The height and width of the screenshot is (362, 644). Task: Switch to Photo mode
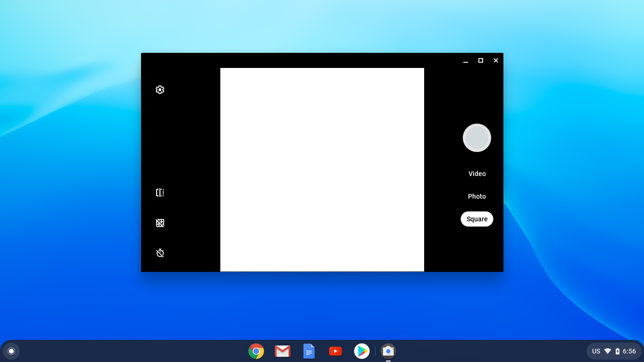pyautogui.click(x=477, y=196)
